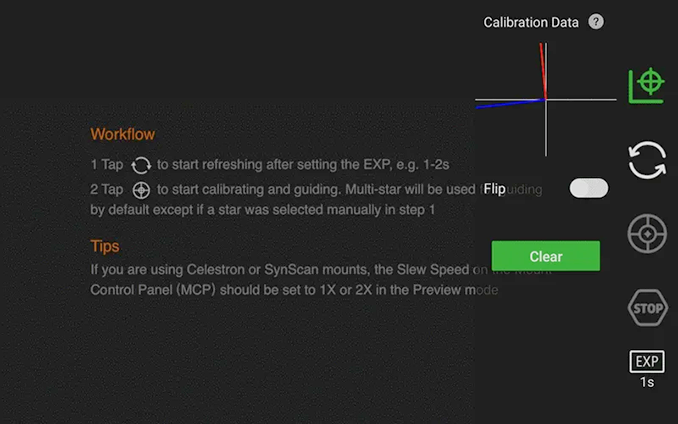Open help question mark beside Calibration Data
This screenshot has height=424, width=678.
pos(596,22)
